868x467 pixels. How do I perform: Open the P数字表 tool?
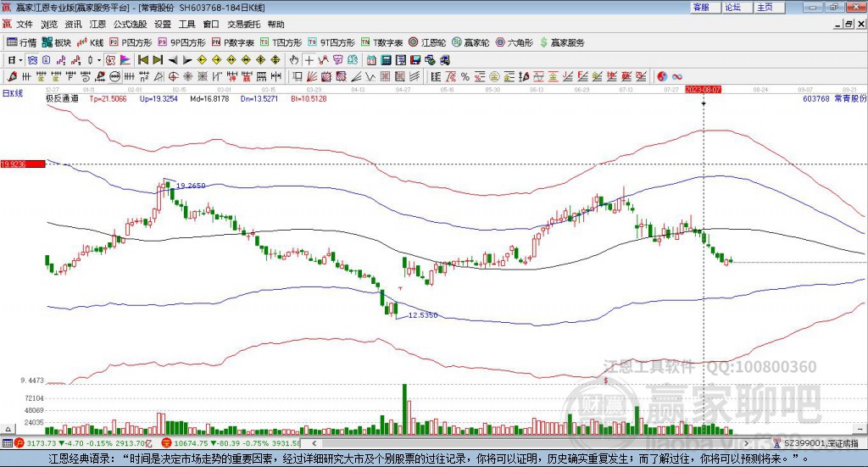pos(233,42)
